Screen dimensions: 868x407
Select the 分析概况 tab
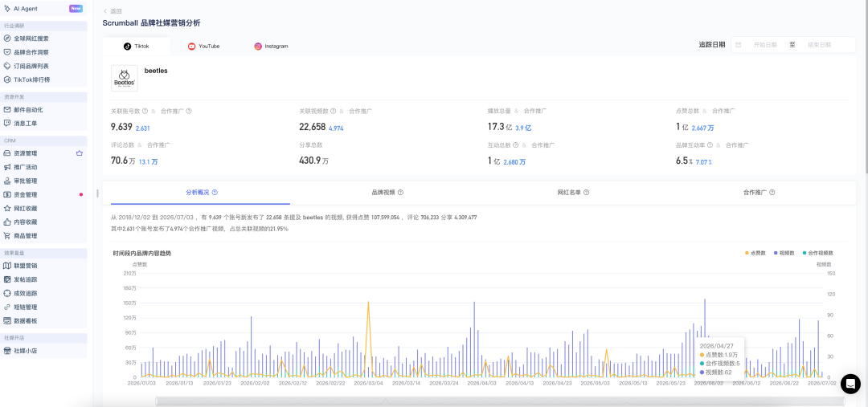pos(200,193)
